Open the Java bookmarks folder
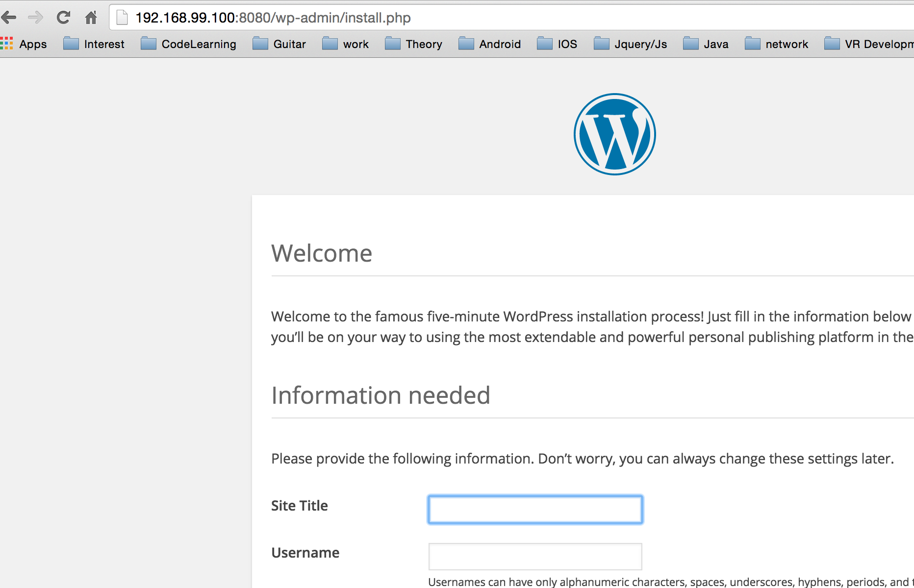 point(706,44)
